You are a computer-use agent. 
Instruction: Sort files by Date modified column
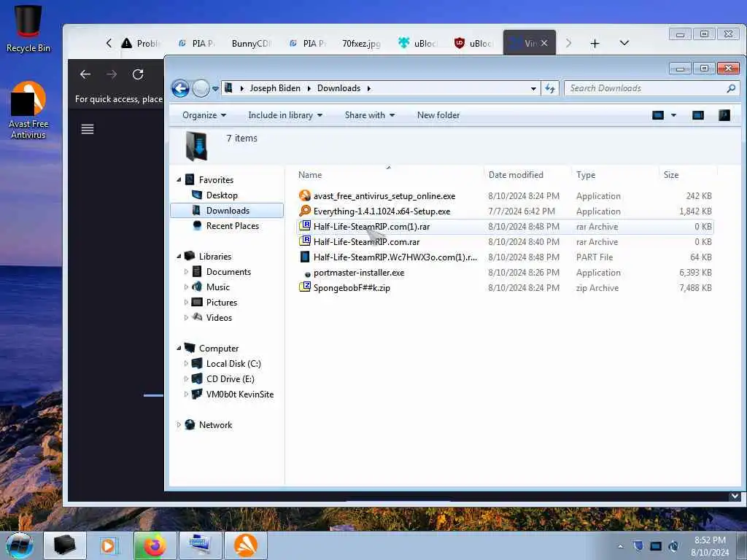516,175
